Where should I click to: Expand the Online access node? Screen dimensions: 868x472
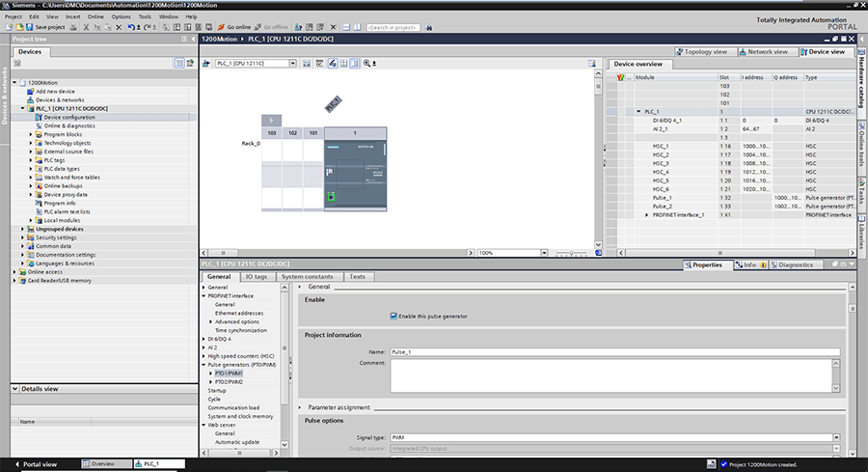[x=14, y=272]
